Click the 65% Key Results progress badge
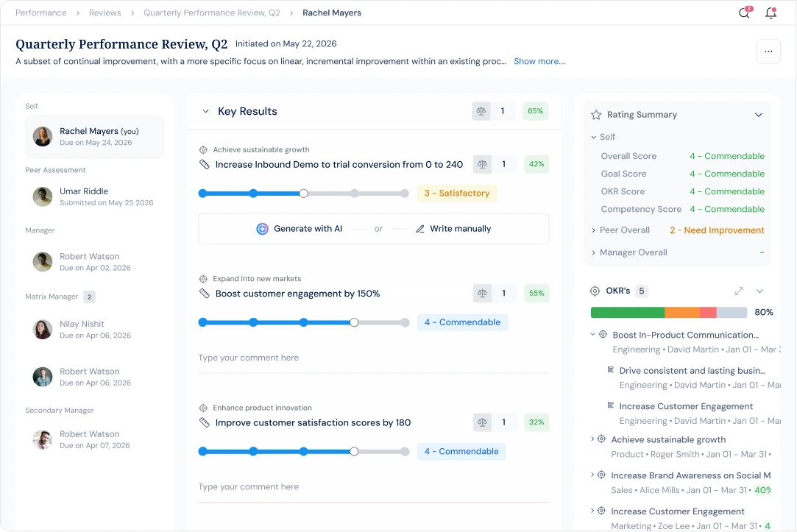 tap(535, 111)
